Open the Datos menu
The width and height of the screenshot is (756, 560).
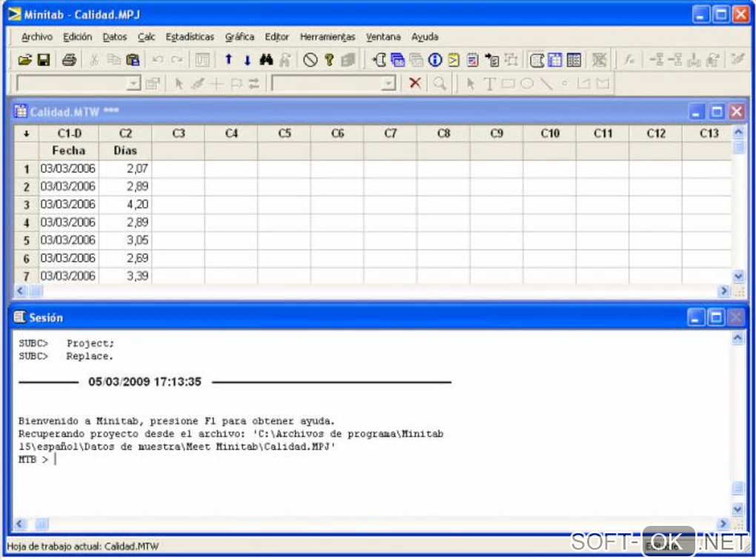tap(115, 36)
